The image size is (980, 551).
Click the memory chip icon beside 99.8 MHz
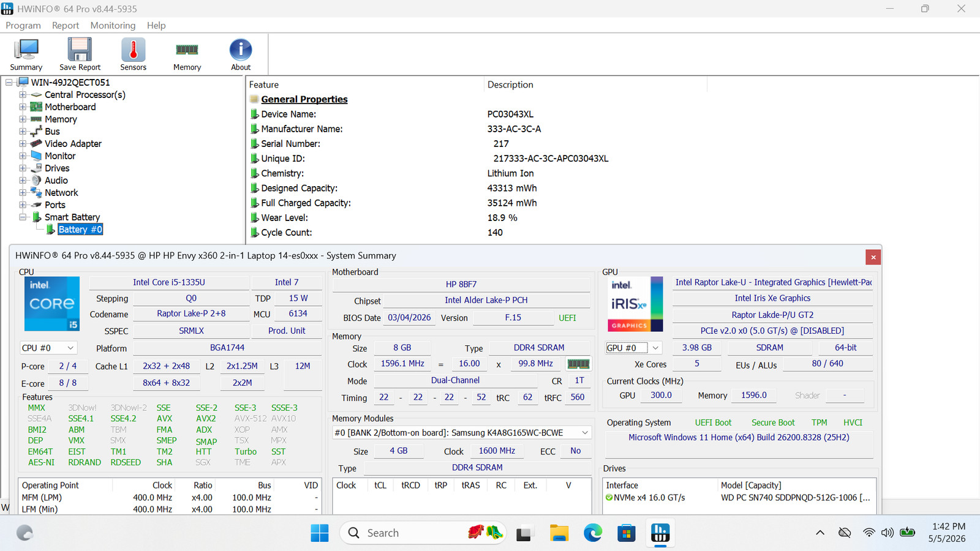578,364
